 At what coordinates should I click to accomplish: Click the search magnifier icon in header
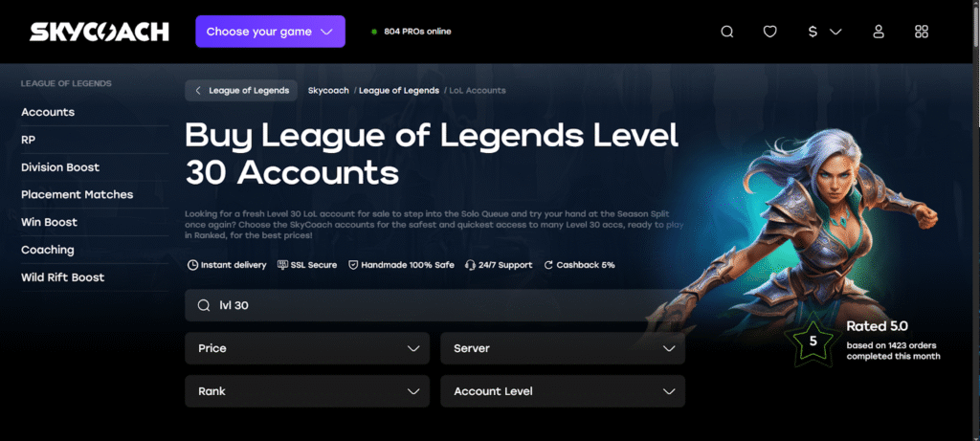pos(727,32)
